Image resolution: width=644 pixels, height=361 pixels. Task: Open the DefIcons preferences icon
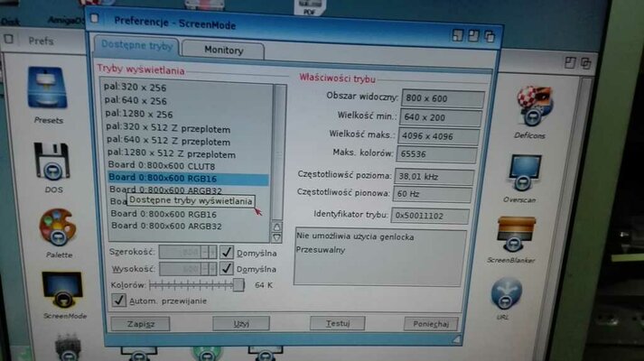533,106
